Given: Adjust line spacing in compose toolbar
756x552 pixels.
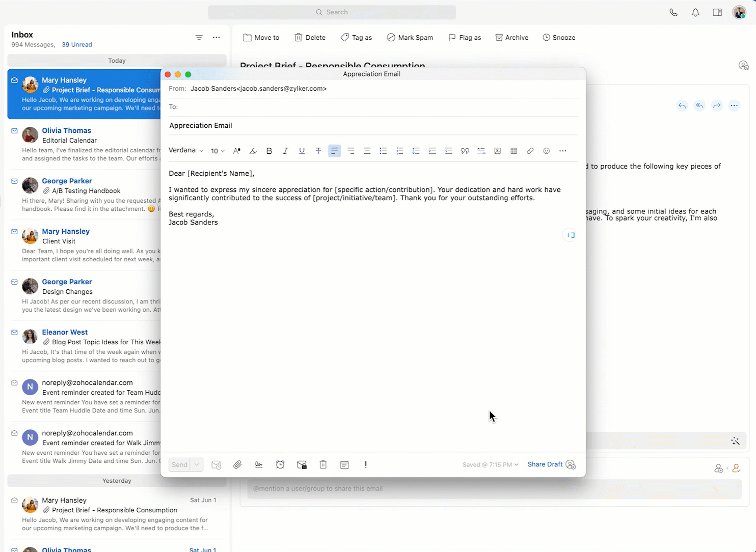Looking at the screenshot, I should 416,151.
